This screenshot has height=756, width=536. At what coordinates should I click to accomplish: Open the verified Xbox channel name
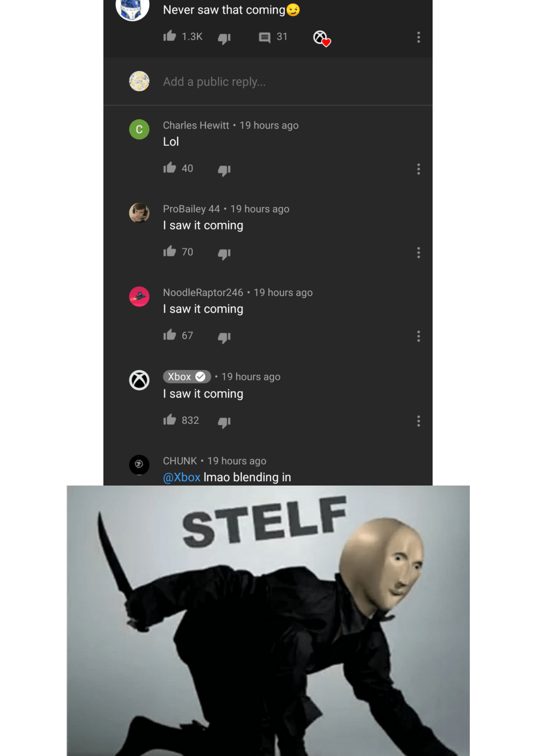[187, 376]
